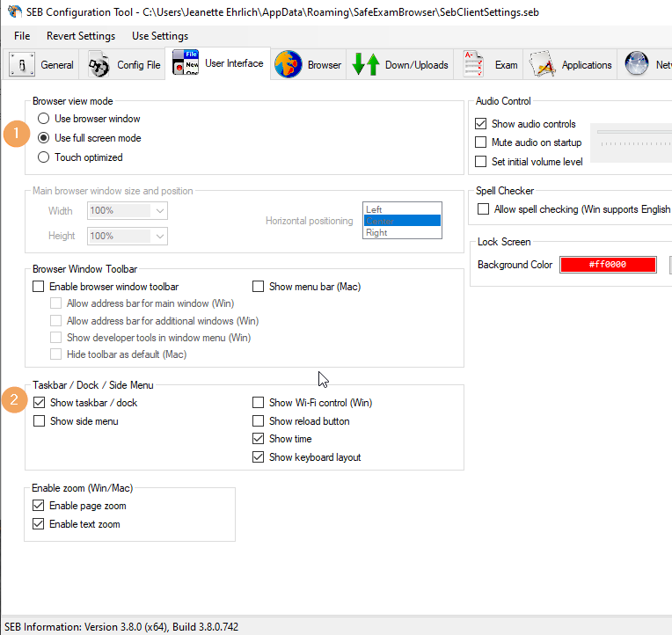672x635 pixels.
Task: Click the Applications pencil icon
Action: pos(543,65)
